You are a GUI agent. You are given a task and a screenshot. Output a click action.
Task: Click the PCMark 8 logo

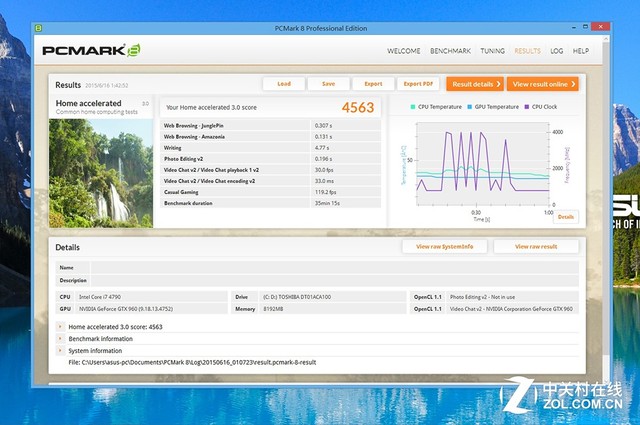click(91, 50)
